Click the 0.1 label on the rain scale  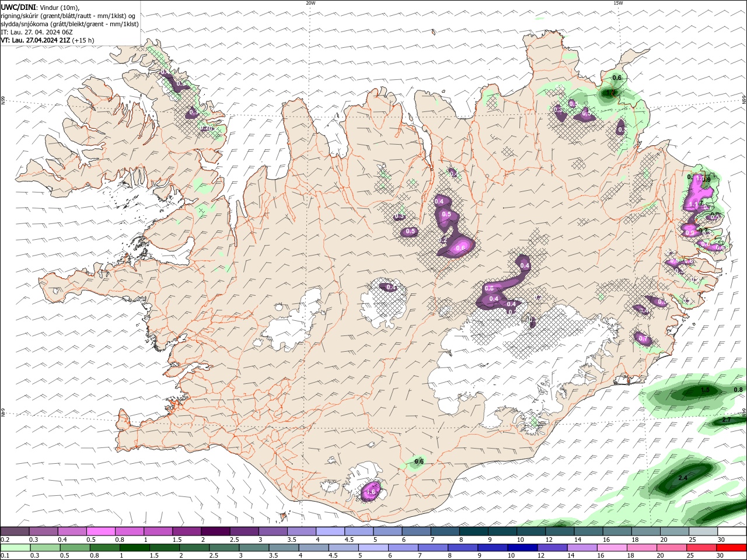tap(4, 556)
